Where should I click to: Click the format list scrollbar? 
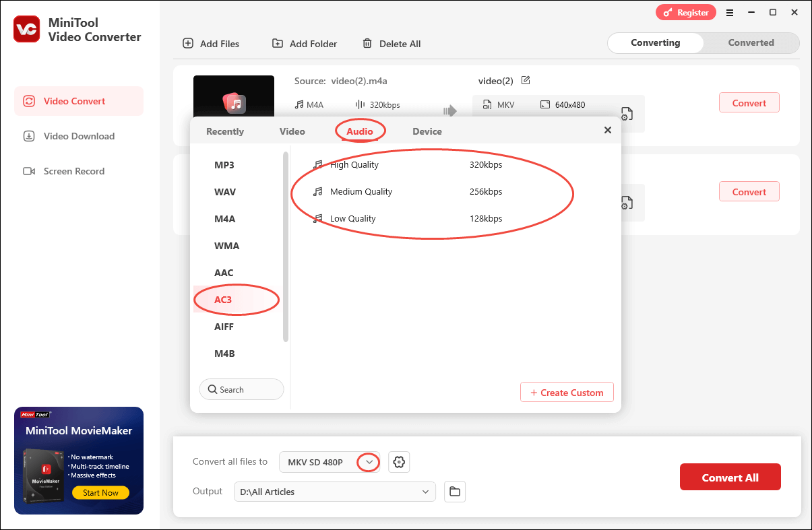click(x=286, y=246)
